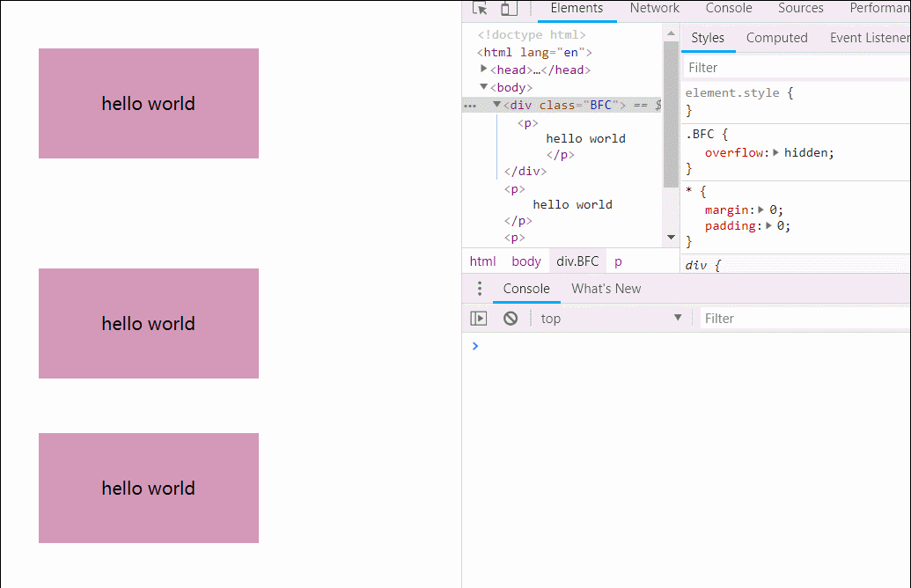This screenshot has width=911, height=588.
Task: Click the ellipsis beside the div BFC line
Action: click(x=469, y=106)
